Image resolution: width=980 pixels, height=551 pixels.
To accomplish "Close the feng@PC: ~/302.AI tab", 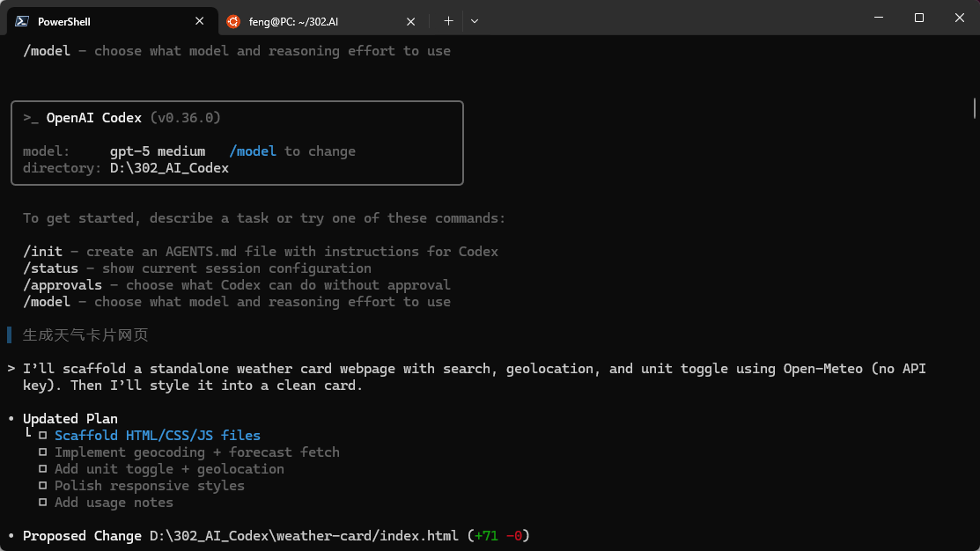I will coord(410,21).
